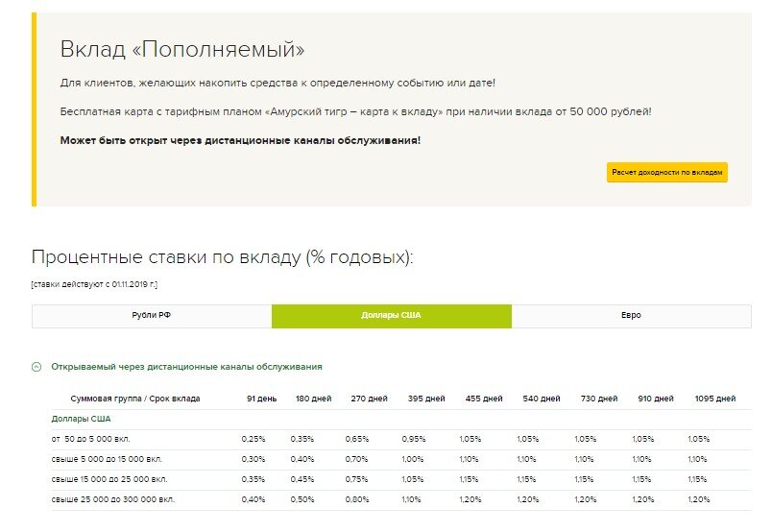
Task: Click the 0,80% rate under 270 дней
Action: tap(357, 500)
